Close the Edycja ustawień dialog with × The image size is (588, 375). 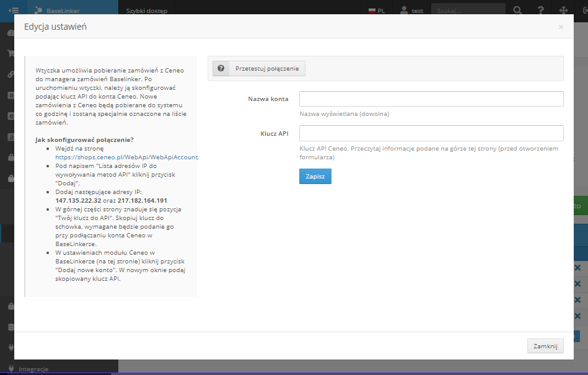coord(561,27)
